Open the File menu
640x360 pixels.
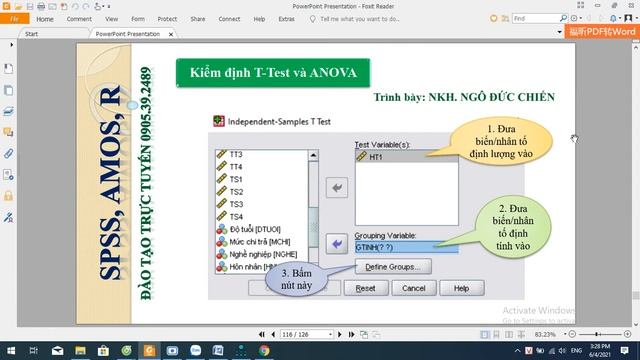coord(15,19)
